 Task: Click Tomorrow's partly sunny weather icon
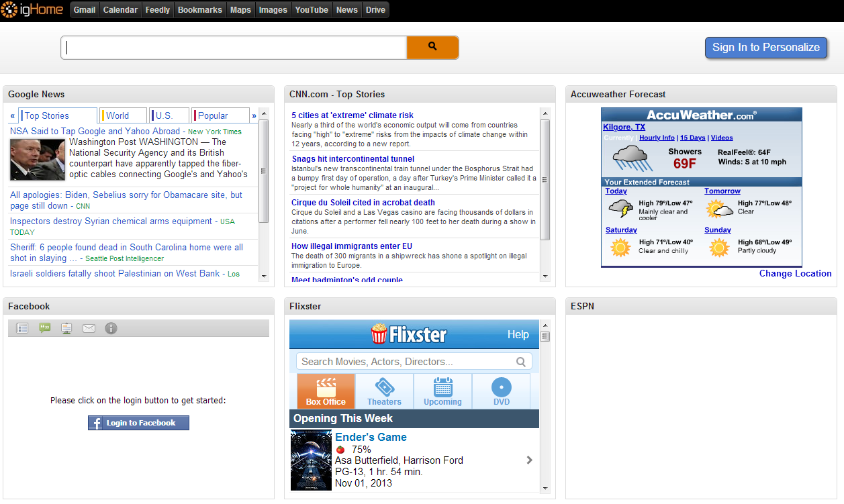(x=720, y=209)
